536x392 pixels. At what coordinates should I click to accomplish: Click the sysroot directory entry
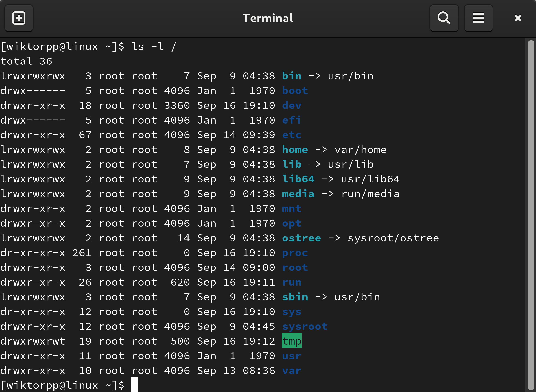click(x=305, y=327)
